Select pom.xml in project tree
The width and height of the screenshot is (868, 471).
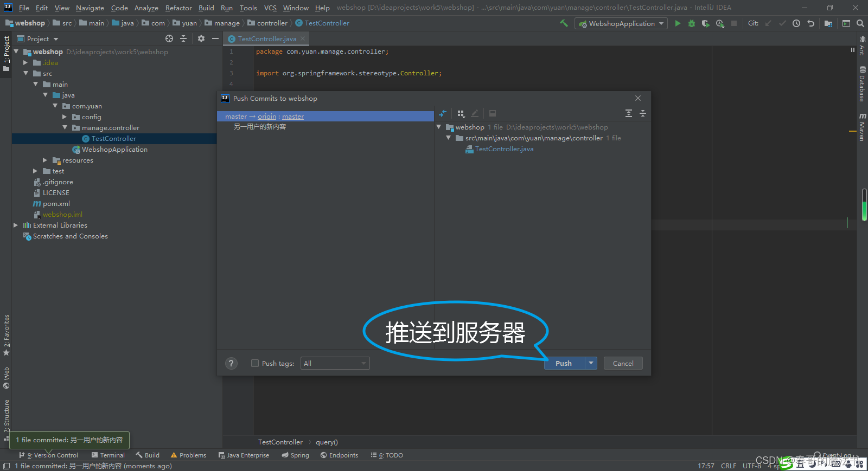(52, 203)
